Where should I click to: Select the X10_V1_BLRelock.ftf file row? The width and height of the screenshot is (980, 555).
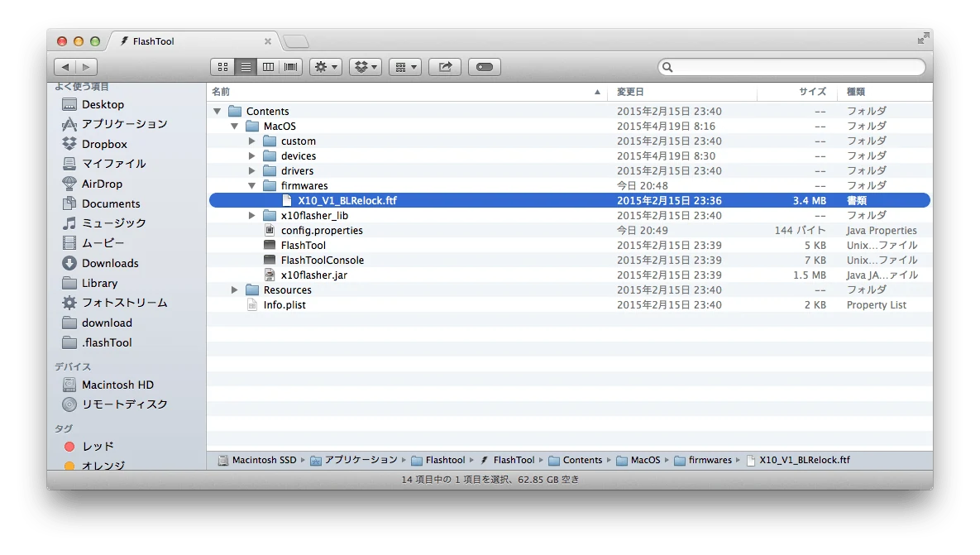(569, 201)
